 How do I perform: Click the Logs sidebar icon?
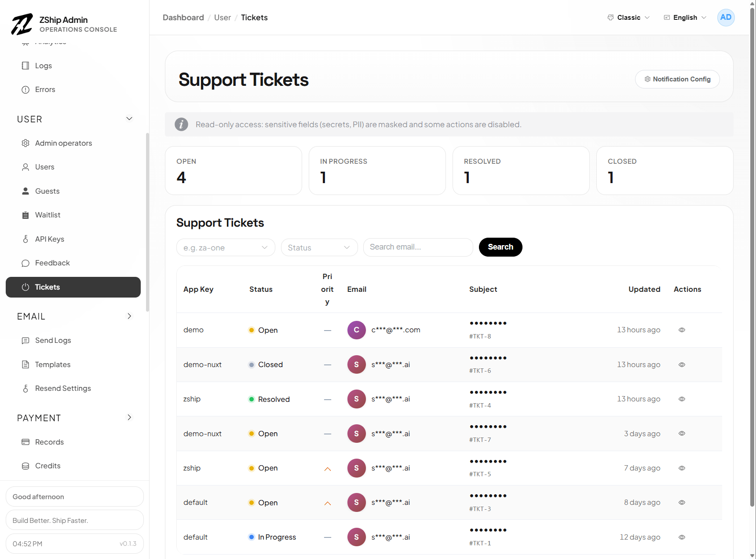point(26,66)
